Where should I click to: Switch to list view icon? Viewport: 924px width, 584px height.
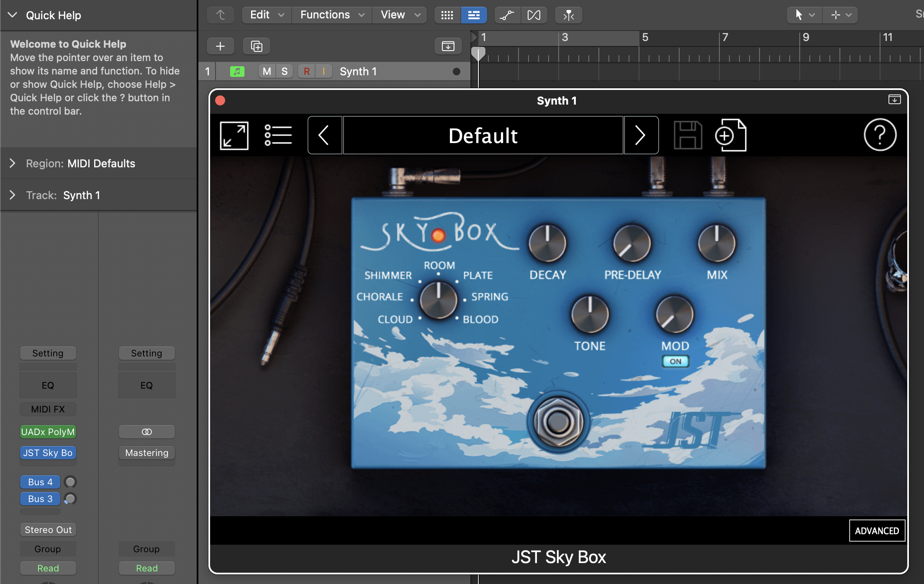pos(474,15)
